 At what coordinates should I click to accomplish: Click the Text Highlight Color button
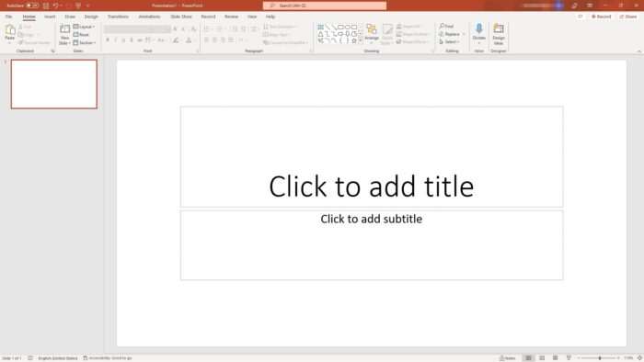[176, 40]
